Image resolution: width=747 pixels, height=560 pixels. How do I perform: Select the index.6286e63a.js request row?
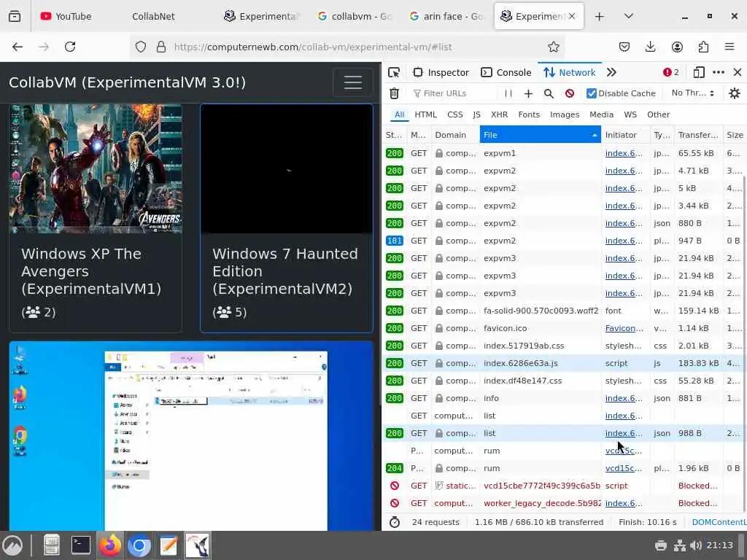564,363
